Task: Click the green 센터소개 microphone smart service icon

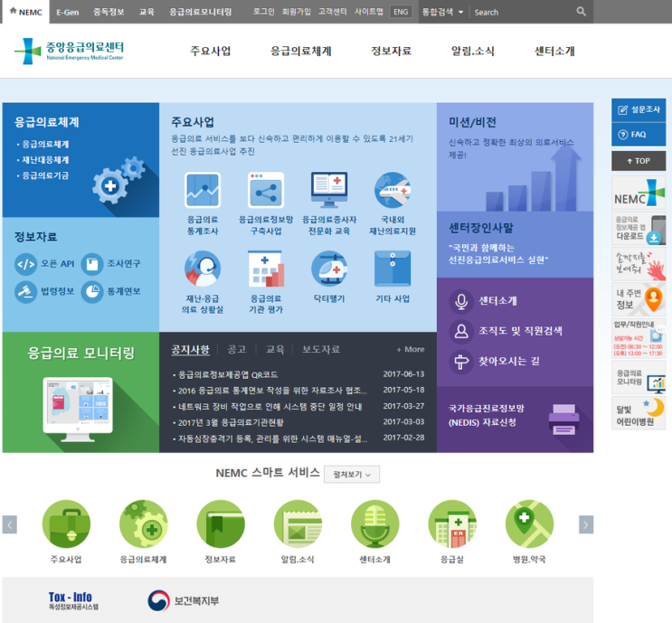Action: (x=375, y=524)
